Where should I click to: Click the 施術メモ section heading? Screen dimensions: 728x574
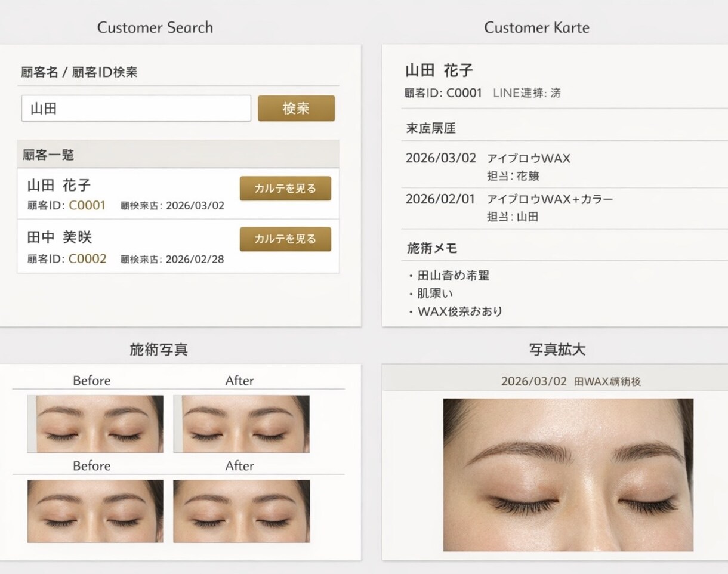[x=432, y=249]
